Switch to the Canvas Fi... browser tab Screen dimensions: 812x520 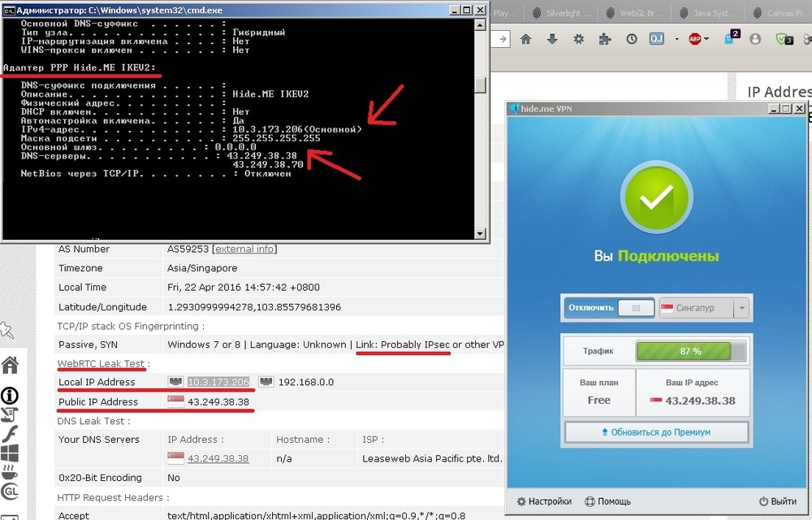[780, 14]
